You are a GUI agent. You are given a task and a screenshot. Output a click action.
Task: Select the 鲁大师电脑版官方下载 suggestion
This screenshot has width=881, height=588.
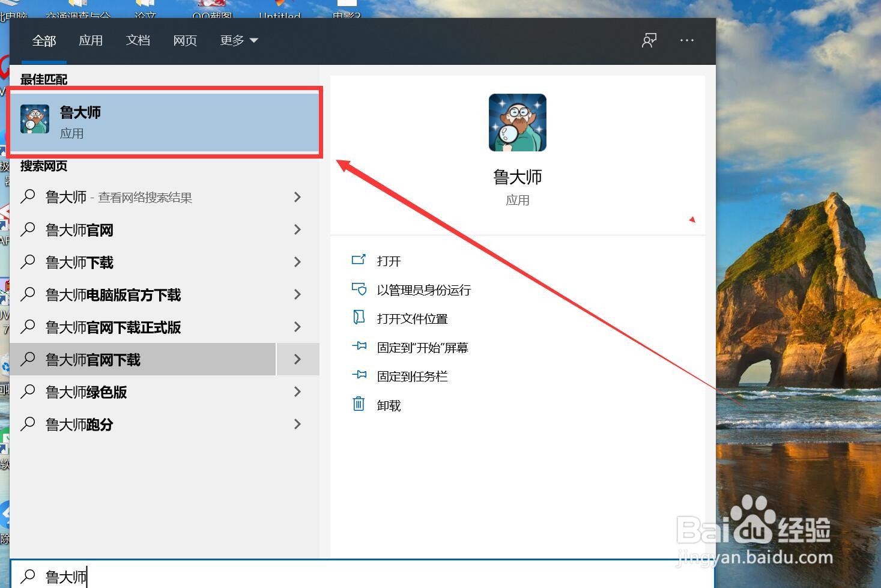coord(143,294)
